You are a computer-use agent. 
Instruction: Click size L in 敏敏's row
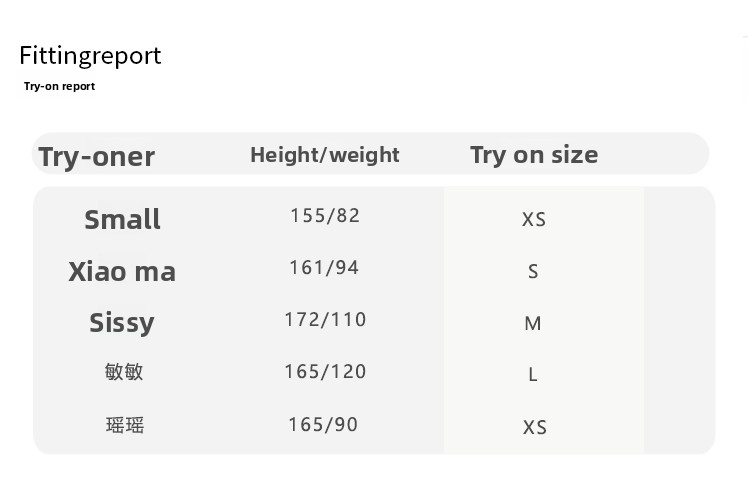coord(533,375)
